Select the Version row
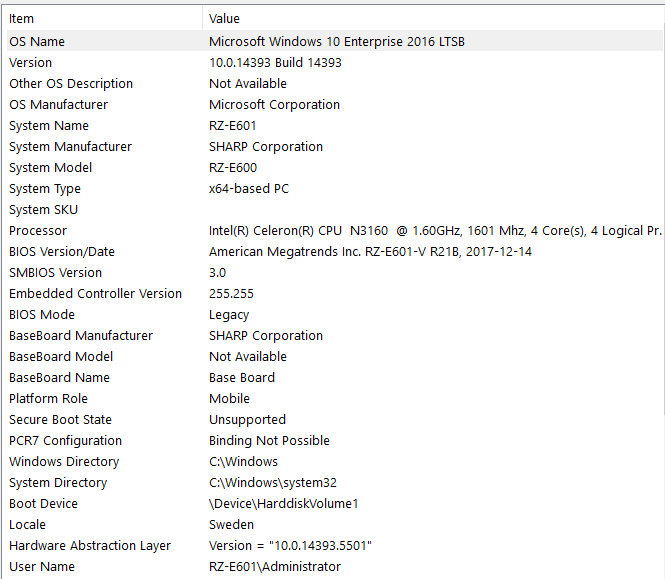 click(x=31, y=63)
